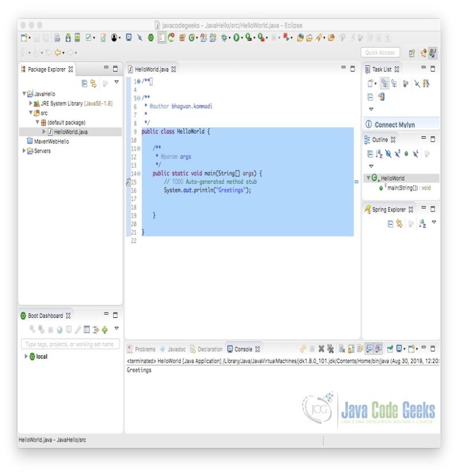The height and width of the screenshot is (476, 458).
Task: Sort Outline members alphabetically
Action: [380, 154]
